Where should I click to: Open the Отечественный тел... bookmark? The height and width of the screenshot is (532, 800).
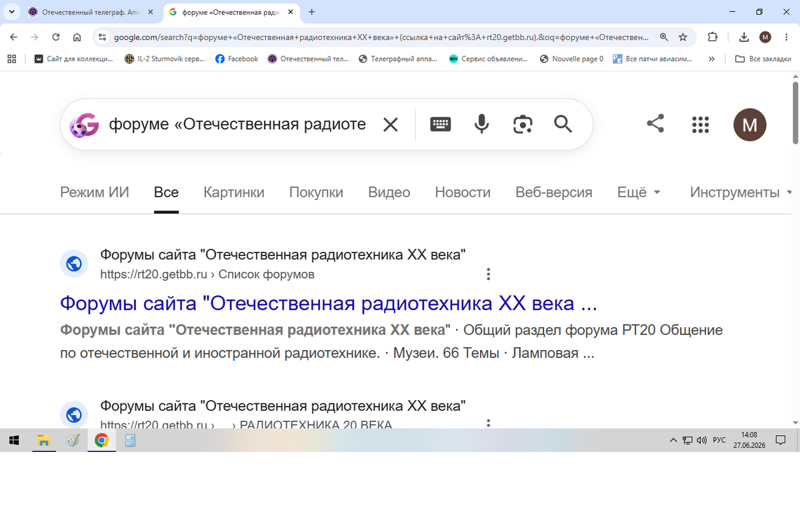(308, 59)
